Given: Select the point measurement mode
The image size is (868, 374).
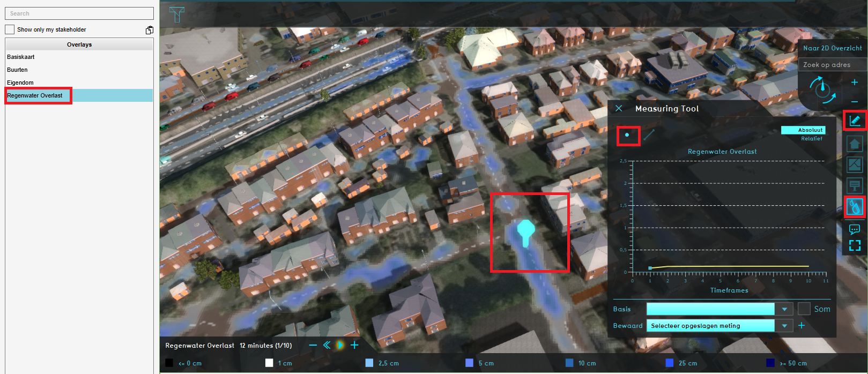Looking at the screenshot, I should (x=627, y=135).
